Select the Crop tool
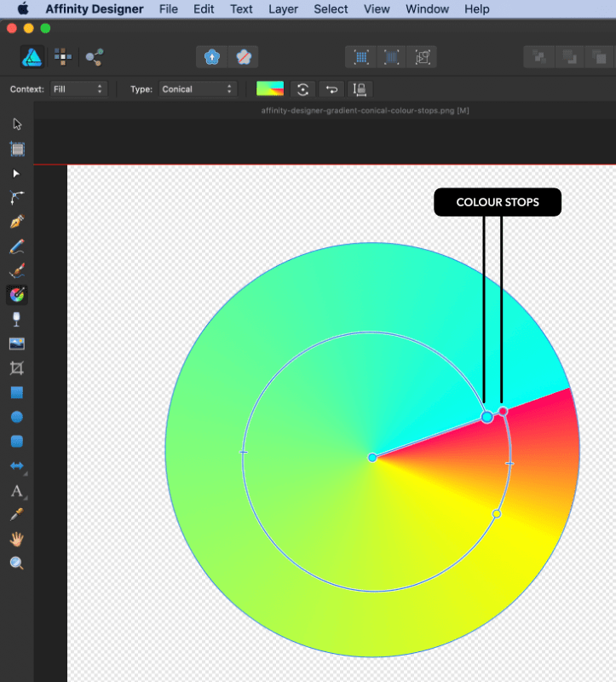 (17, 368)
